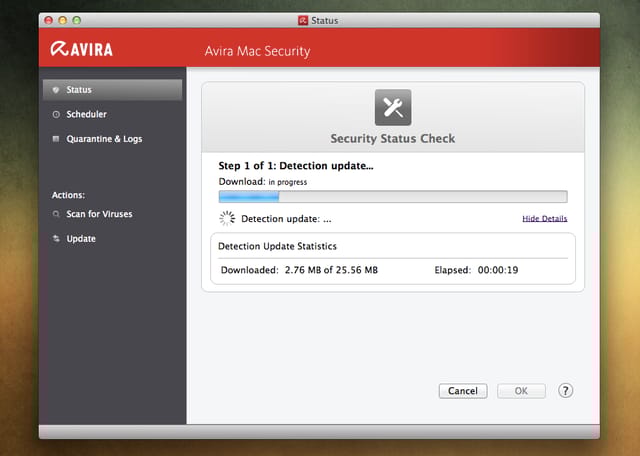Click the spinning progress indicator
The width and height of the screenshot is (640, 456).
pos(227,218)
